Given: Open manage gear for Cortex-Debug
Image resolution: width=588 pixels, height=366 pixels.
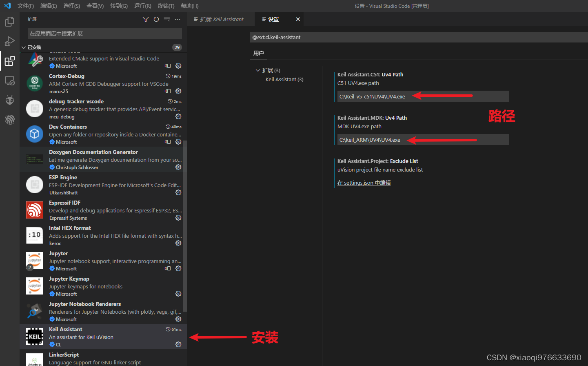Looking at the screenshot, I should [178, 91].
